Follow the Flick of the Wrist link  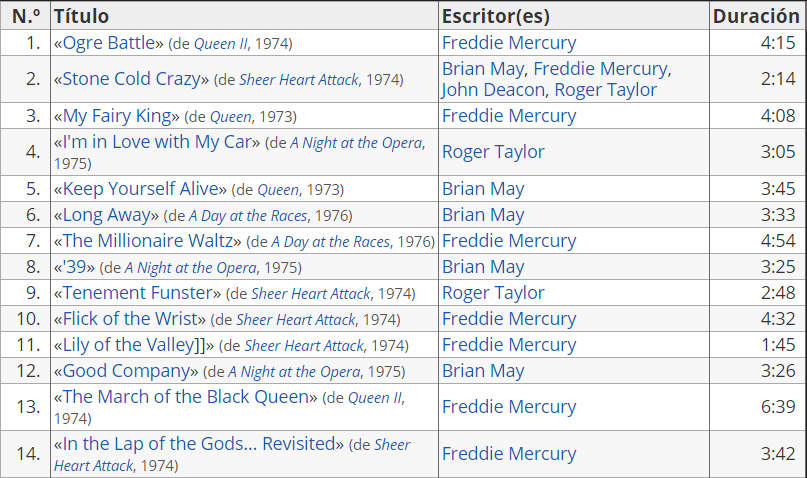point(130,319)
